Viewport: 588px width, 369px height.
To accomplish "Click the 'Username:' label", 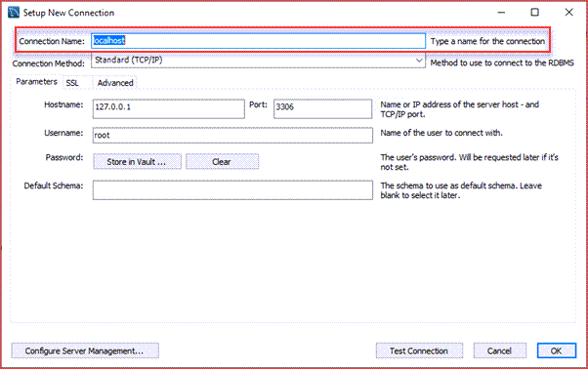I will [x=63, y=133].
